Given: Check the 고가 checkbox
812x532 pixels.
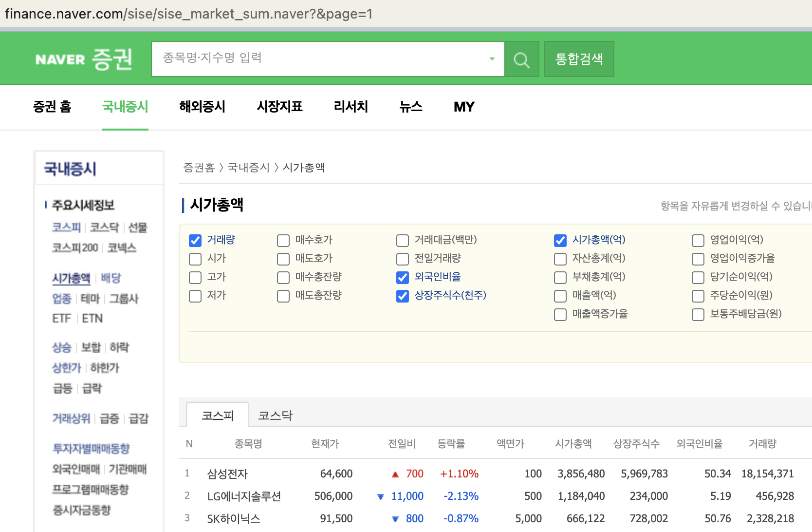Looking at the screenshot, I should (x=195, y=277).
